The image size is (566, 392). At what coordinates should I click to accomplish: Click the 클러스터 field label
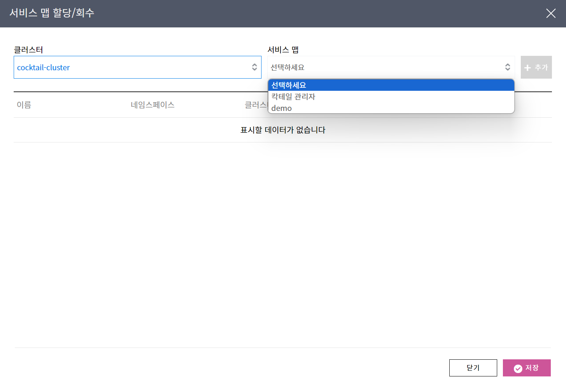(29, 50)
